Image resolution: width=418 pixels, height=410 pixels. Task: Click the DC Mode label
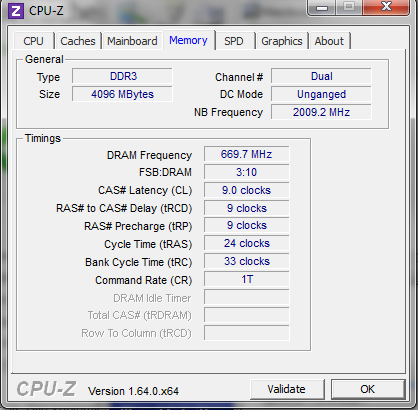click(241, 94)
